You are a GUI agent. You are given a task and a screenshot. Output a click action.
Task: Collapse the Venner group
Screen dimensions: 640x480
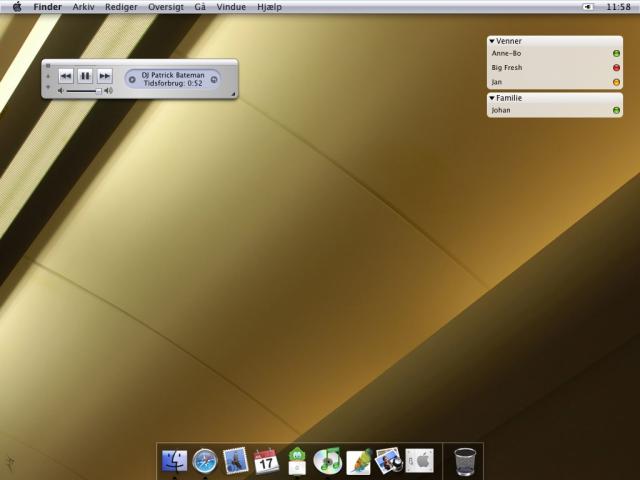492,41
